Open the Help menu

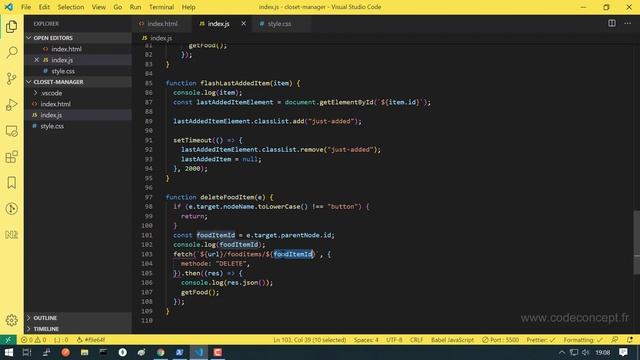pos(188,7)
